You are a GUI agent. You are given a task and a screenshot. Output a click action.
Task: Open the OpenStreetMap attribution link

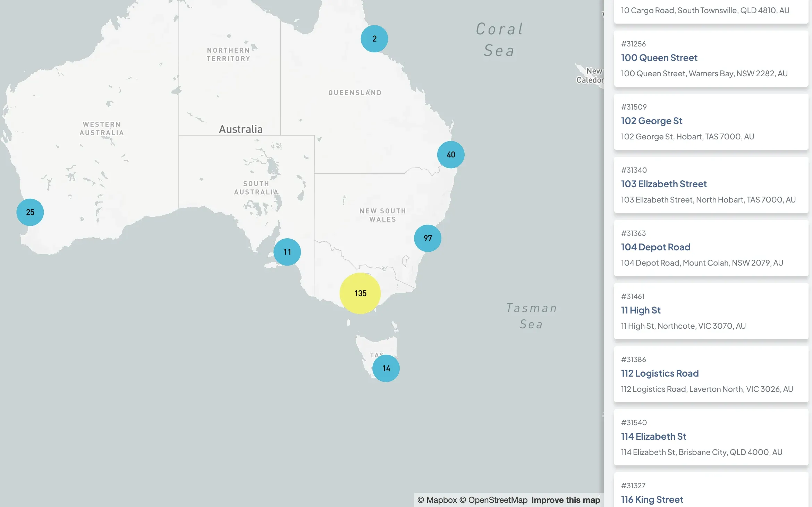[x=493, y=500]
